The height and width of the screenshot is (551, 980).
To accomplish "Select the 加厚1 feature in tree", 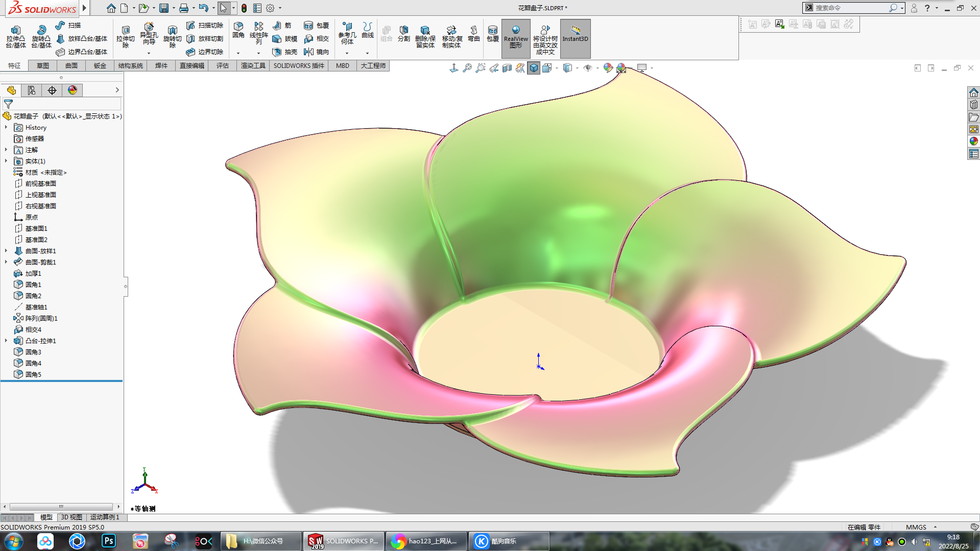I will [28, 273].
